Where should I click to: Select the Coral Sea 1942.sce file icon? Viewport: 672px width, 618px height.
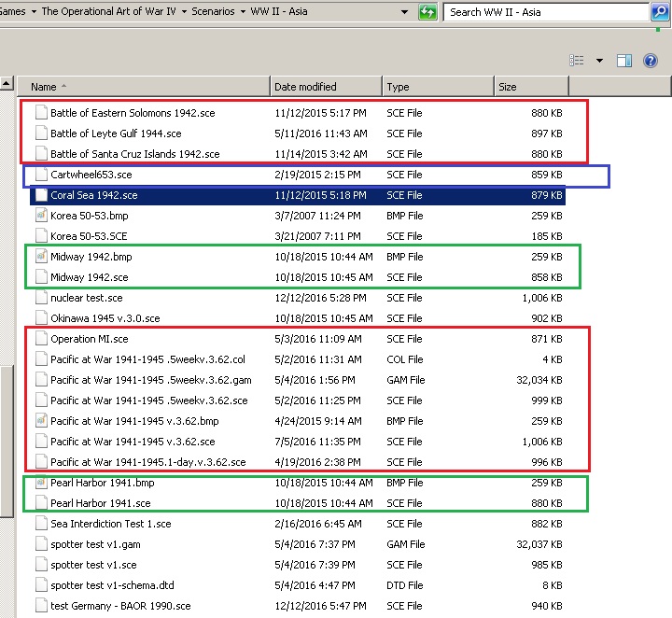pyautogui.click(x=41, y=195)
